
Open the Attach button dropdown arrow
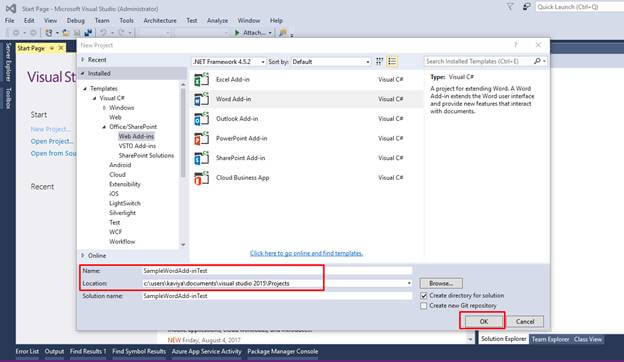[270, 33]
